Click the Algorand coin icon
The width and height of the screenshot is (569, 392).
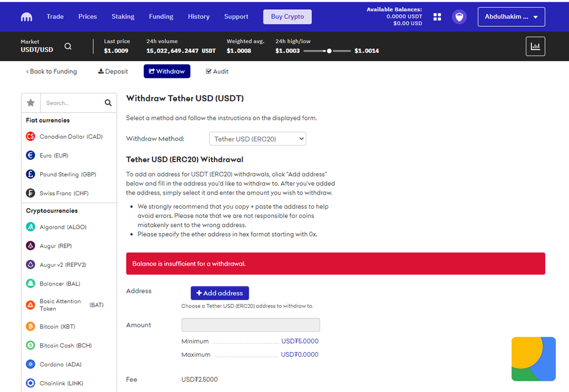pyautogui.click(x=31, y=227)
